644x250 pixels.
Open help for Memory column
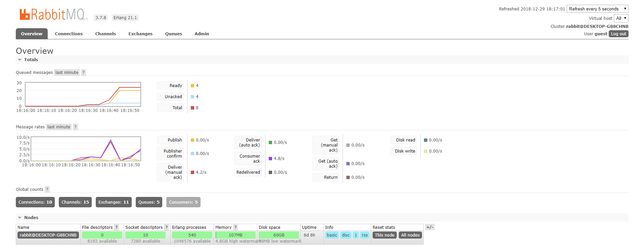pos(235,227)
